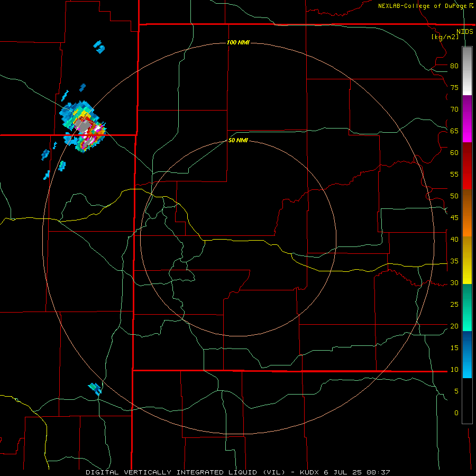Click the green-teal segment of the color bar

tap(467, 307)
